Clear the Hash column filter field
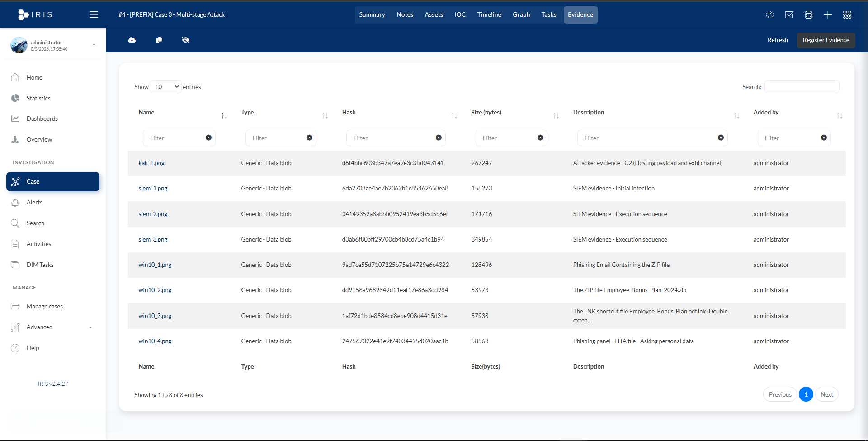 click(x=439, y=138)
